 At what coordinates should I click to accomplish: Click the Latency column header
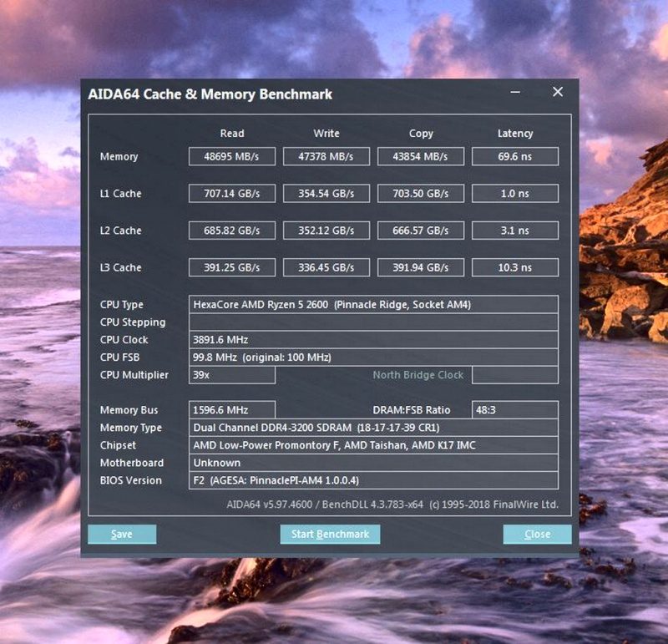(515, 134)
